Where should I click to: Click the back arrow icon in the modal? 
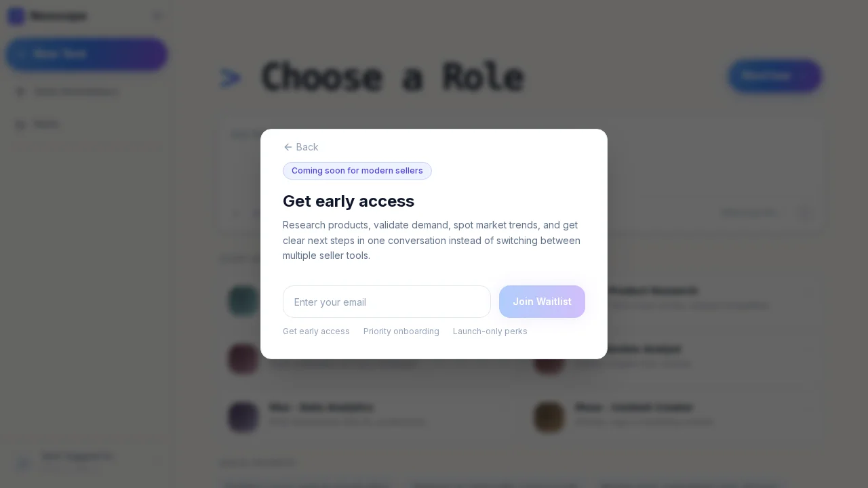pos(288,147)
